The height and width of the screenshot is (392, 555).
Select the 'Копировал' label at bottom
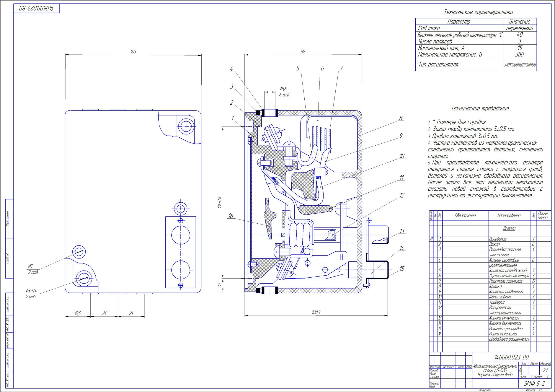[486, 390]
